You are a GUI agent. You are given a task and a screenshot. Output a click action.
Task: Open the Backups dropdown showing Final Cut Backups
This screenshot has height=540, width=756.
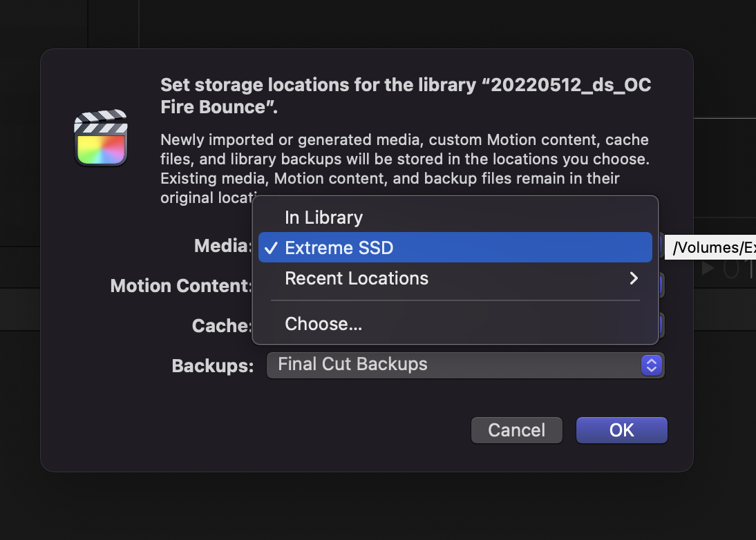[456, 365]
